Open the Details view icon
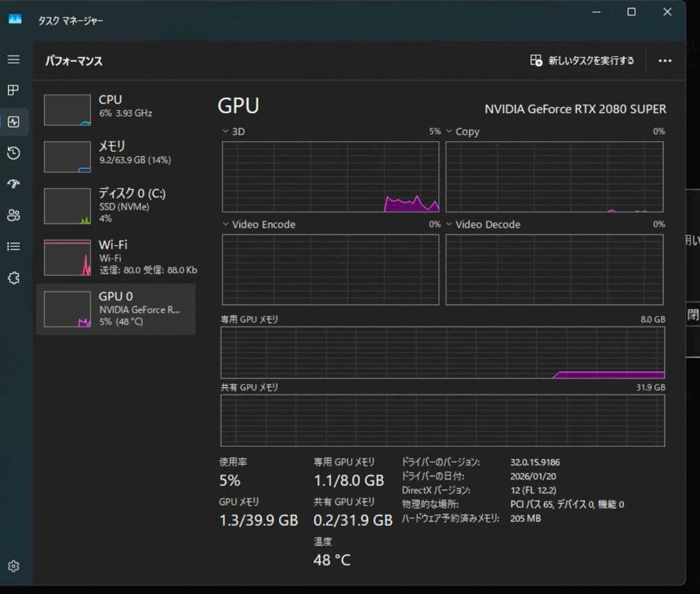The image size is (700, 594). (x=14, y=246)
